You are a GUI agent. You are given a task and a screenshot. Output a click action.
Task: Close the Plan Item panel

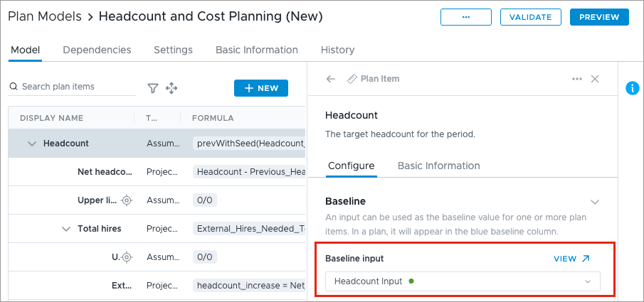[x=594, y=79]
